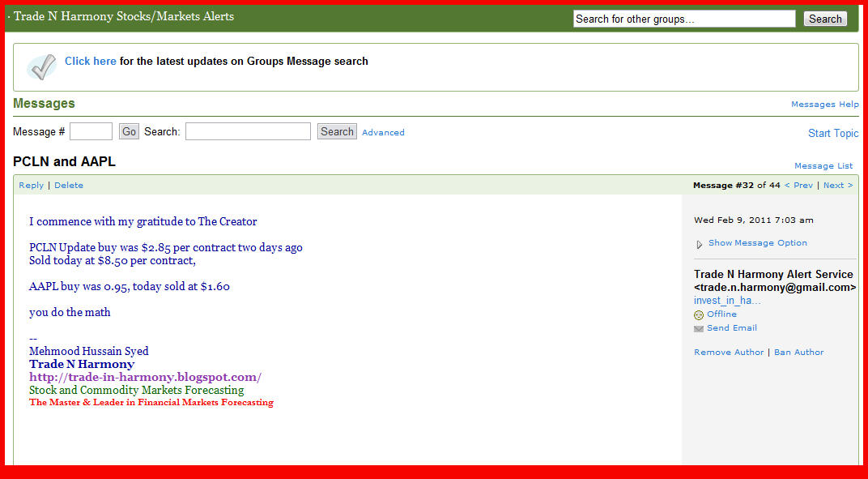This screenshot has width=868, height=479.
Task: Focus the Search for other groups field
Action: tap(684, 19)
